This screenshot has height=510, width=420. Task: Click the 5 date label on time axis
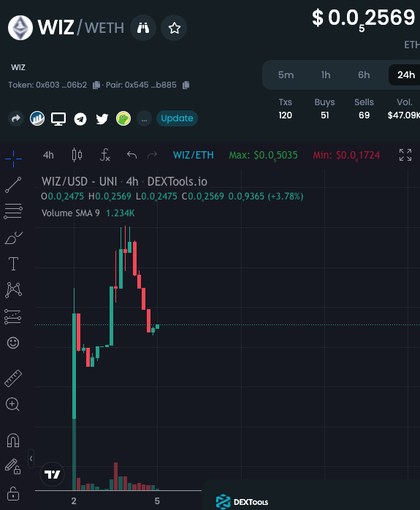pyautogui.click(x=157, y=501)
